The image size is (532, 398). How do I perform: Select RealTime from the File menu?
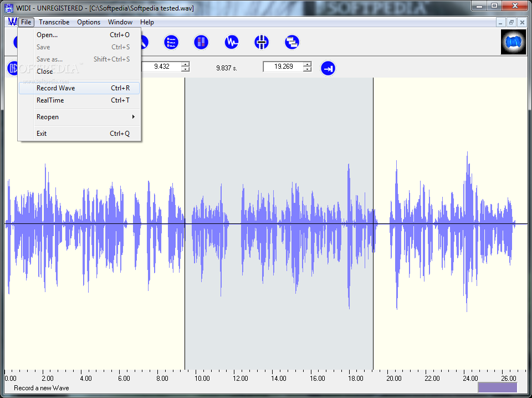[x=79, y=100]
